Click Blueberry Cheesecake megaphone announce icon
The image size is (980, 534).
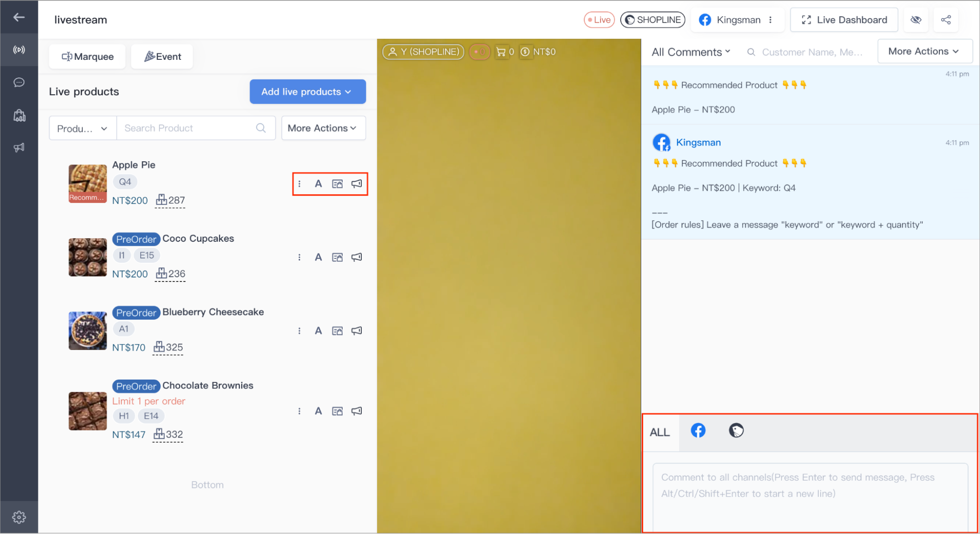(x=357, y=331)
